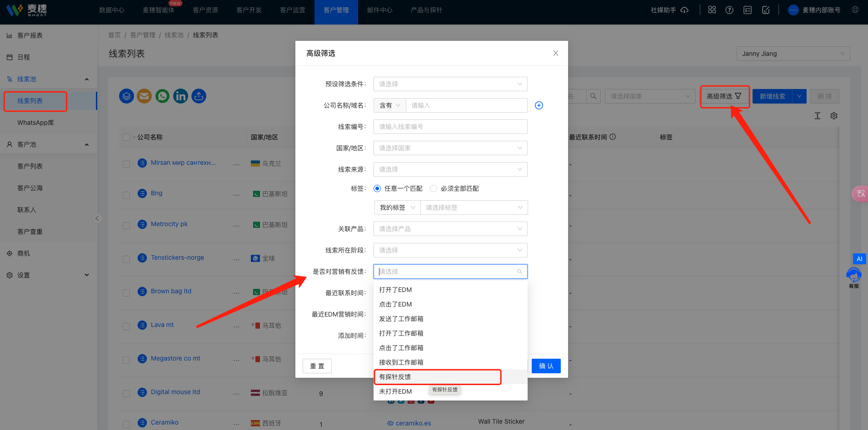Image resolution: width=868 pixels, height=430 pixels.
Task: Open the 请选择标签 dropdown
Action: pos(474,208)
